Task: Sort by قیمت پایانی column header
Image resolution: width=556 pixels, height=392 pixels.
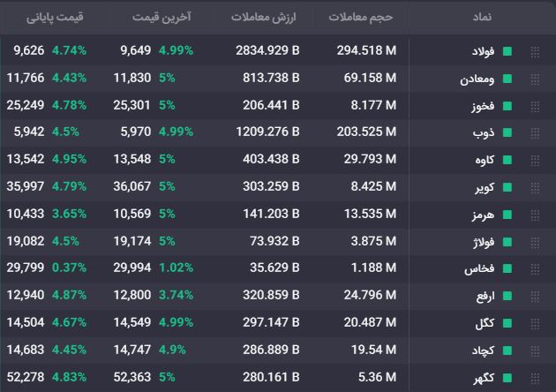Action: pyautogui.click(x=55, y=17)
